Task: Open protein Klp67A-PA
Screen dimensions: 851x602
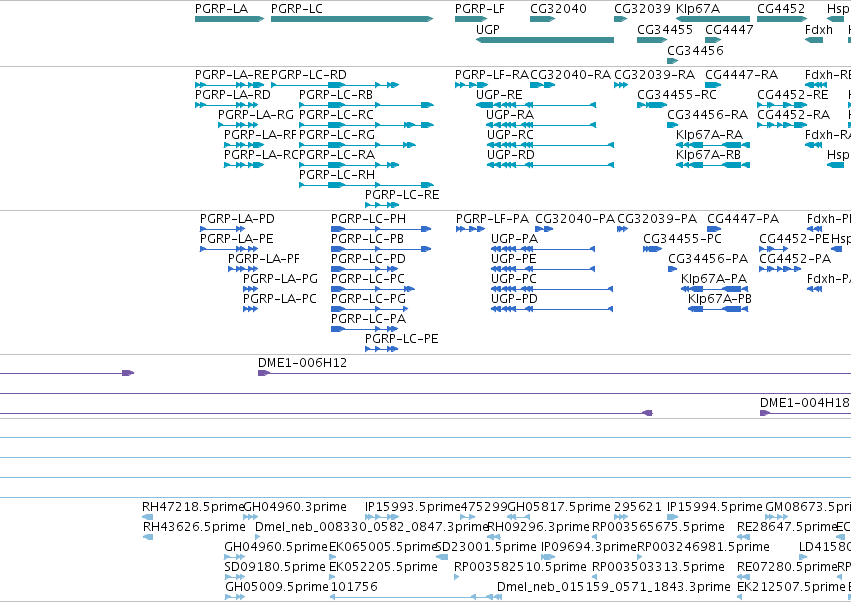Action: [x=715, y=289]
